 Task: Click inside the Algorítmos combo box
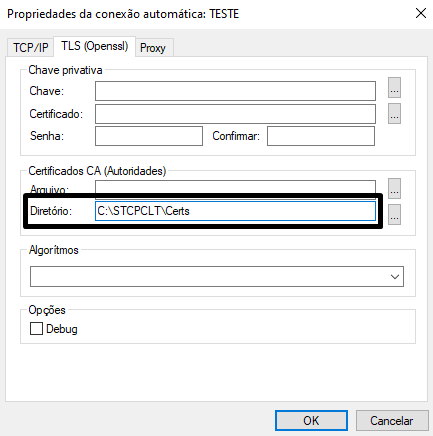click(x=217, y=276)
